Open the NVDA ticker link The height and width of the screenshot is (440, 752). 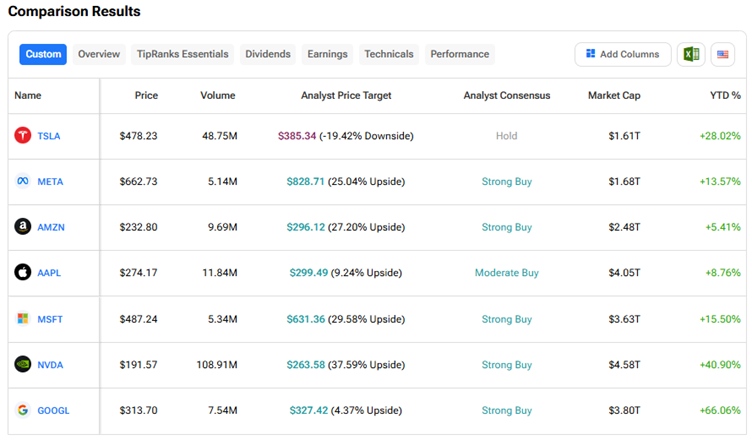[50, 365]
